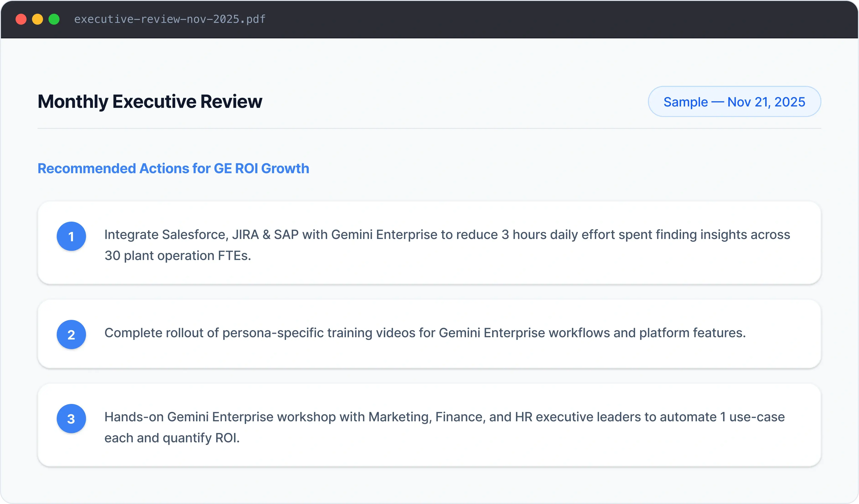The image size is (859, 504).
Task: Click the red close traffic light
Action: (21, 19)
